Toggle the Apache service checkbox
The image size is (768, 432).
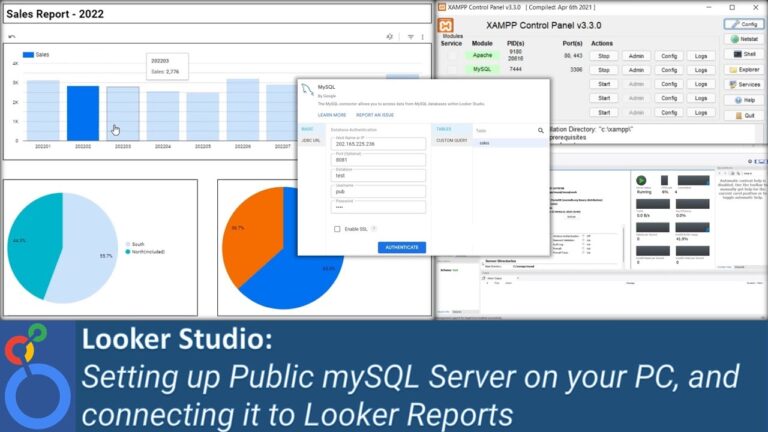point(451,56)
